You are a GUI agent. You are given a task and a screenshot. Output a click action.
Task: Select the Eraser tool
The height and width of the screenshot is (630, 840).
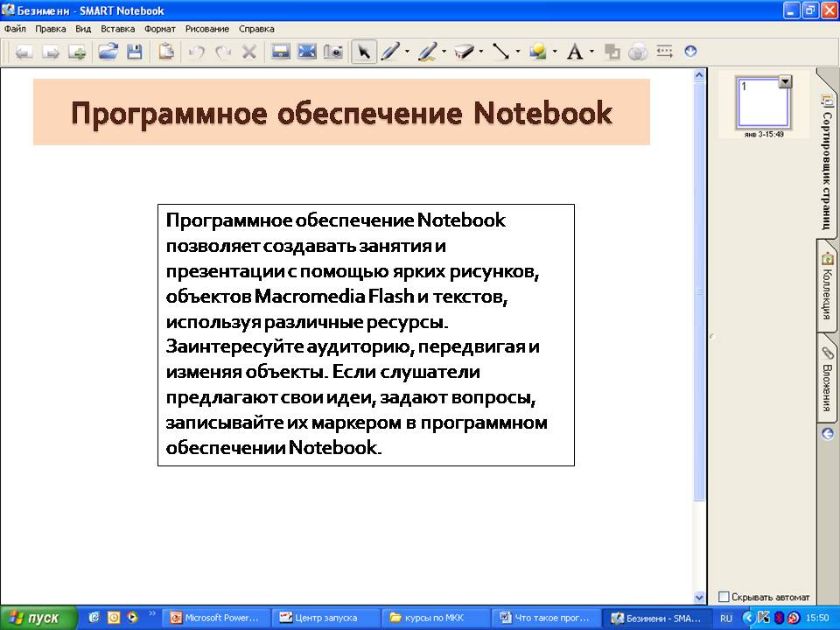coord(465,52)
